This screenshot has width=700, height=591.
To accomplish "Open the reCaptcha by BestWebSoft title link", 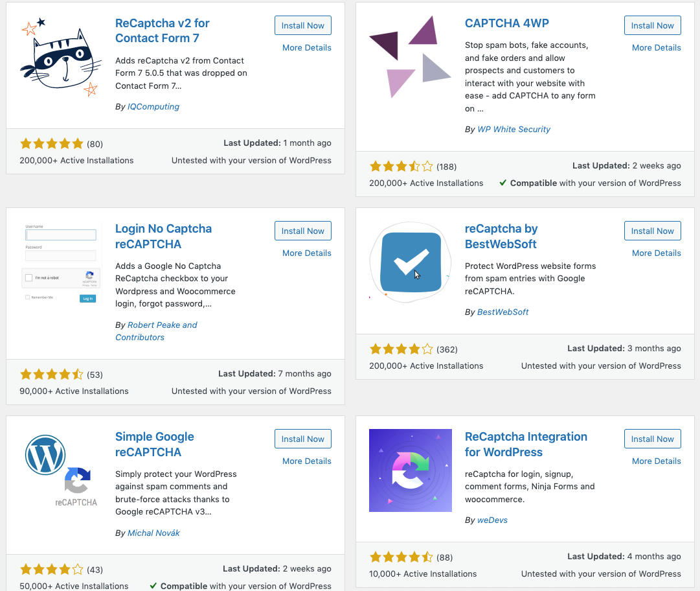I will (x=501, y=237).
